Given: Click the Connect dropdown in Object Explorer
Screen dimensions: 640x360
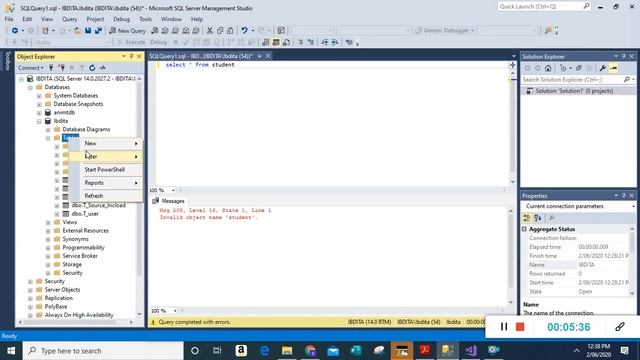Looking at the screenshot, I should pyautogui.click(x=31, y=68).
